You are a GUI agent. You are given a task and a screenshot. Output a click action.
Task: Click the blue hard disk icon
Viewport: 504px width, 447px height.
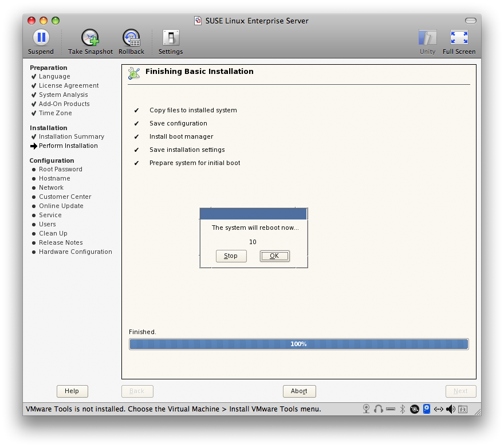[x=427, y=409]
